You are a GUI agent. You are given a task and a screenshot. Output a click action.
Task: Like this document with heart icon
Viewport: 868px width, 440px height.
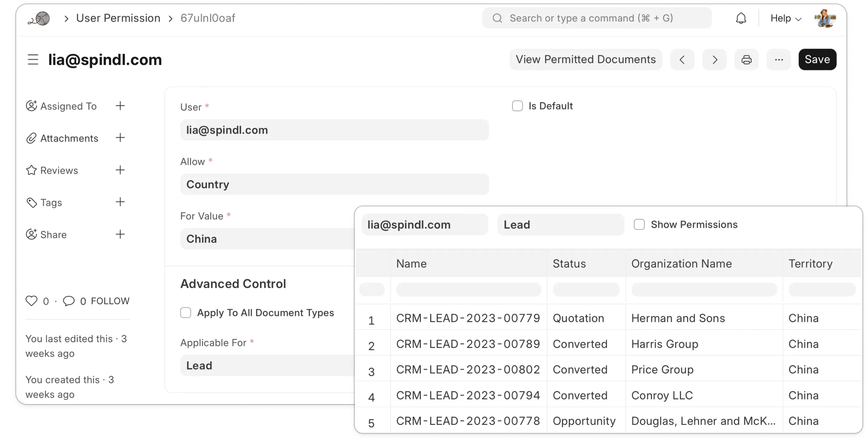[32, 301]
